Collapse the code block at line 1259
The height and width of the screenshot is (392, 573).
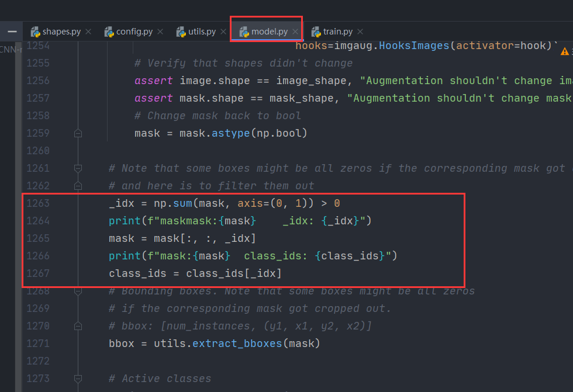[x=78, y=133]
